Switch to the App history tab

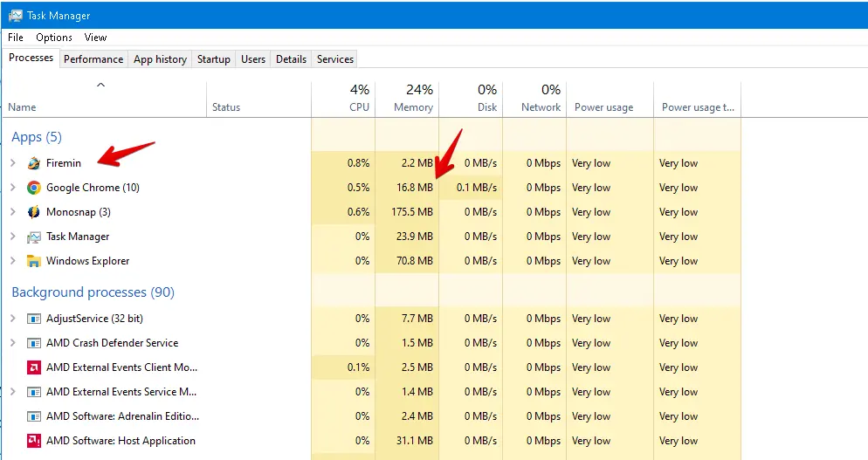pyautogui.click(x=160, y=59)
